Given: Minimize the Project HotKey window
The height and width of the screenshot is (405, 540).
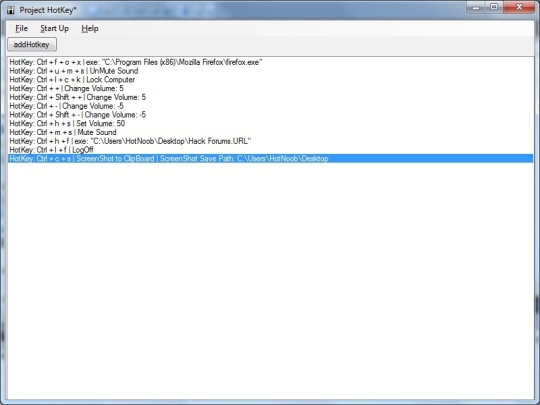Looking at the screenshot, I should (x=476, y=7).
